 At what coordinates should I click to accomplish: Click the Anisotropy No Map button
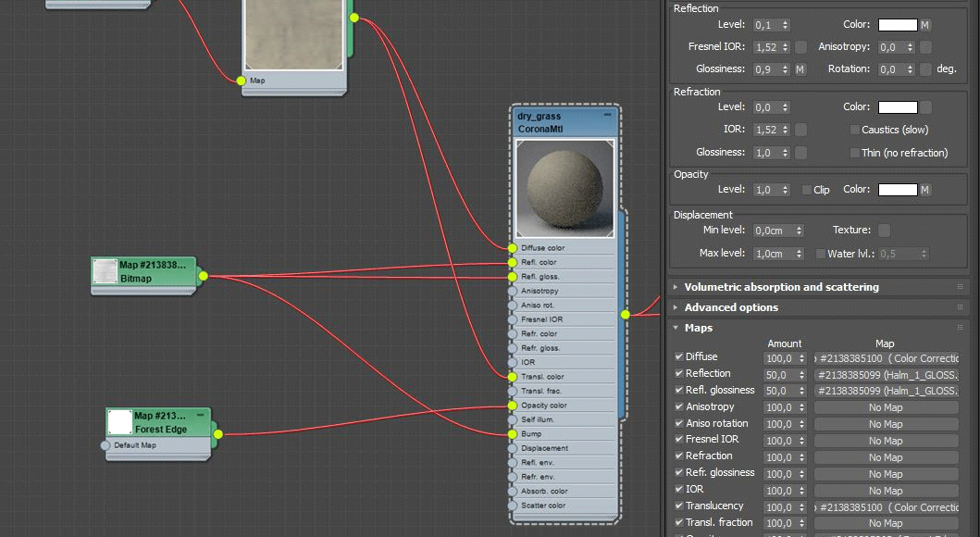point(885,407)
